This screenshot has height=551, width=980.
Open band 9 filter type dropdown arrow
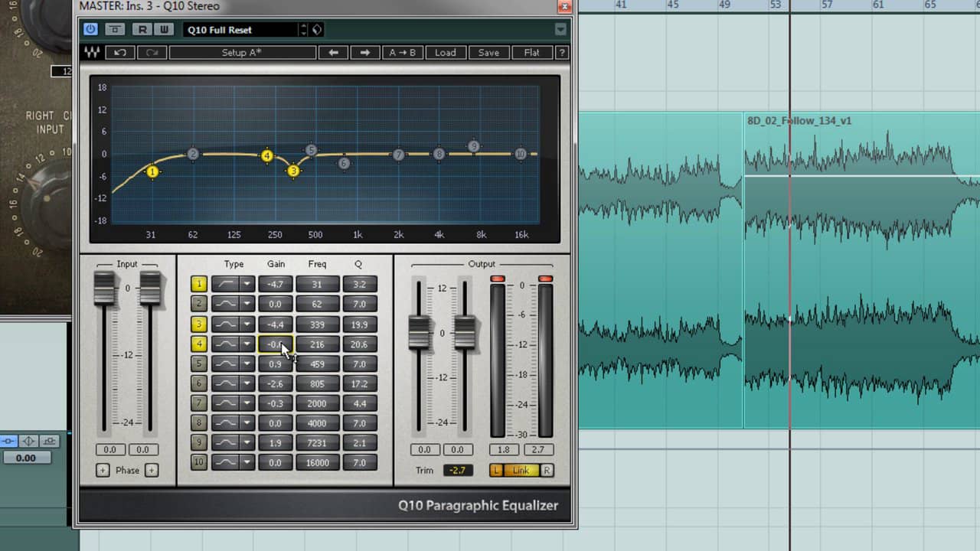[247, 443]
